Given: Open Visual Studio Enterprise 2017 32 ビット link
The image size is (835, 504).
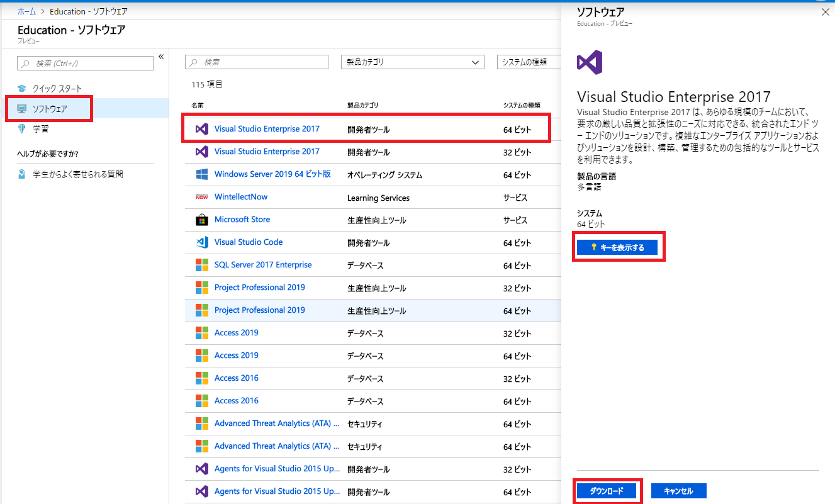Looking at the screenshot, I should [x=267, y=152].
